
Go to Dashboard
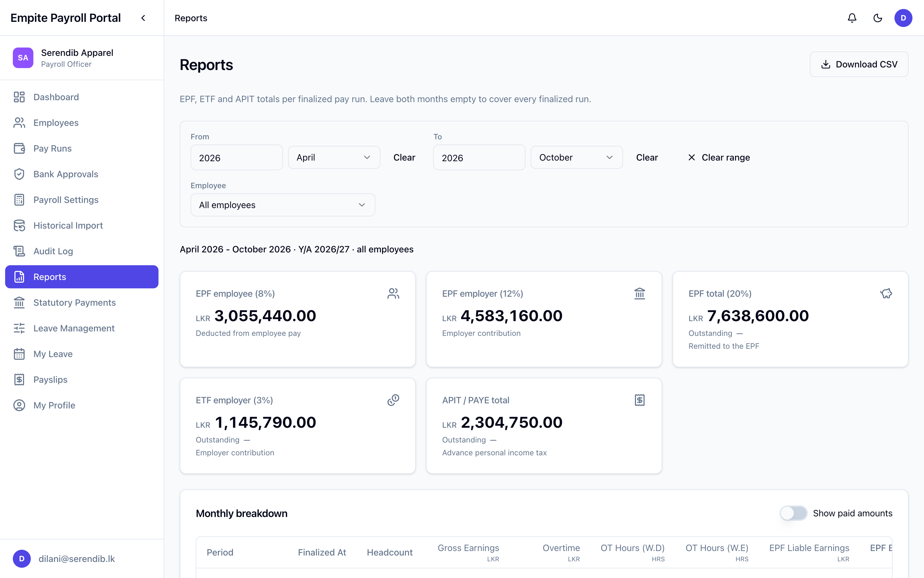coord(82,97)
